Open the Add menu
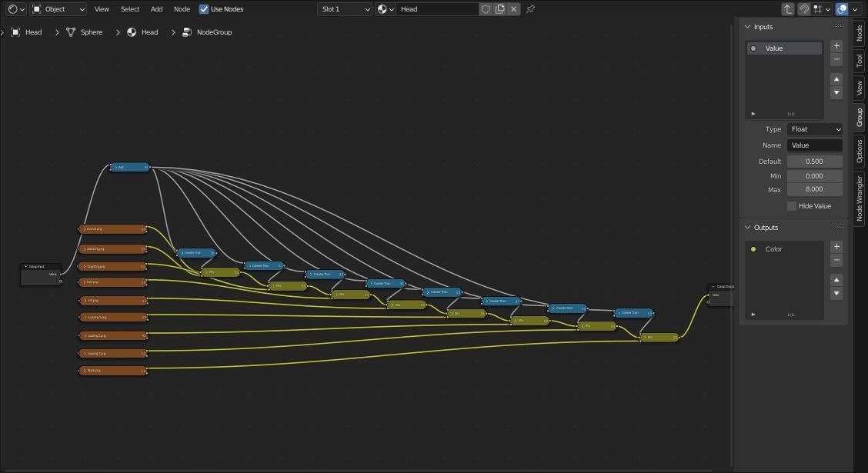This screenshot has width=868, height=473. [x=157, y=9]
